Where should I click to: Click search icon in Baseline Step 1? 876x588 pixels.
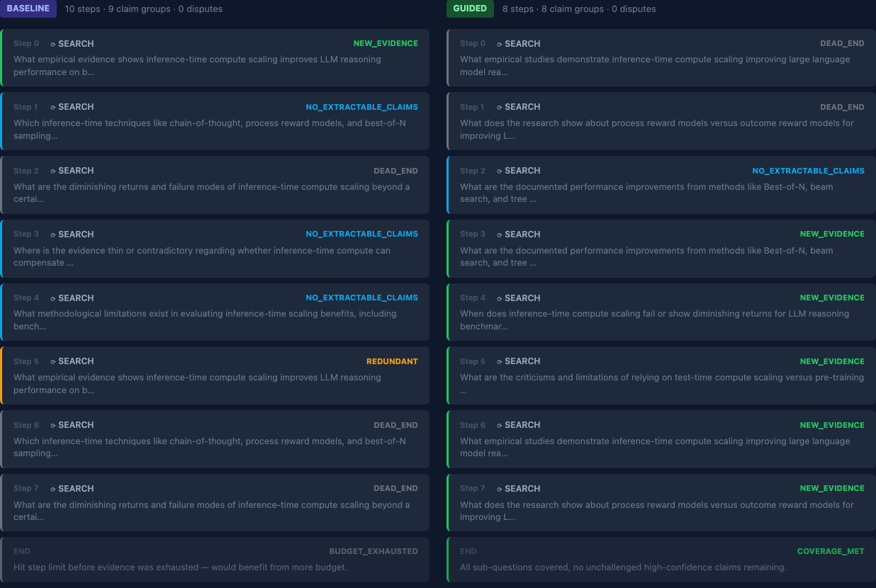click(53, 108)
